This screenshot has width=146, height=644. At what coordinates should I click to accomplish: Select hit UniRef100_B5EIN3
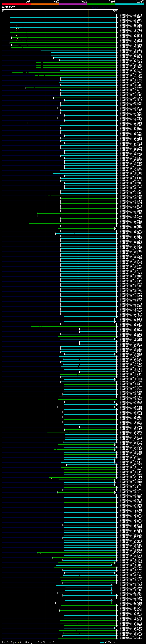click(x=131, y=565)
